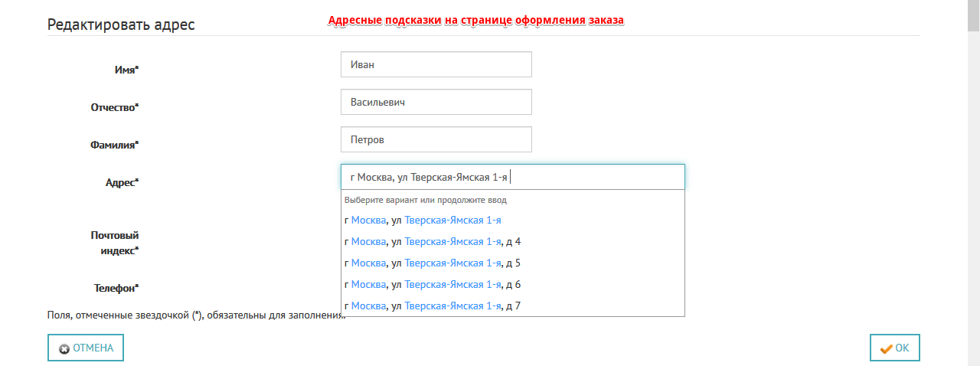Click the red 'Адресные подсказки' caption text
Image resolution: width=980 pixels, height=366 pixels.
[x=475, y=20]
